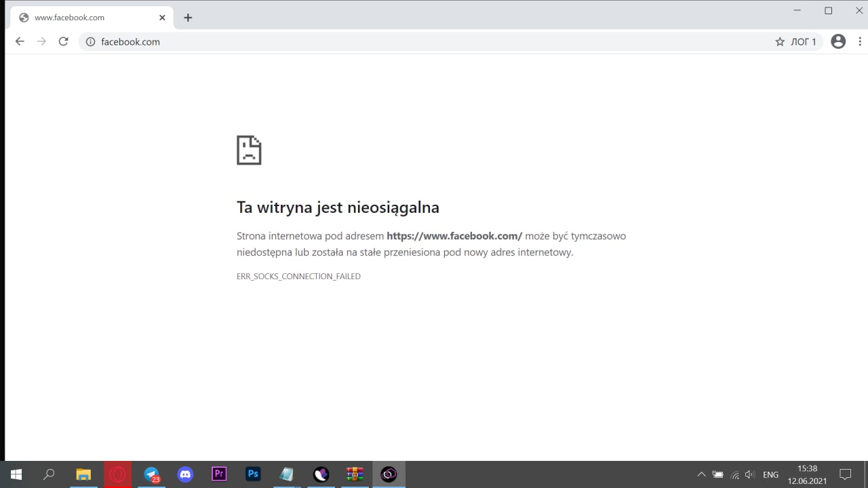Launch Adobe Premiere Pro from taskbar
Viewport: 868px width, 488px height.
(x=219, y=474)
